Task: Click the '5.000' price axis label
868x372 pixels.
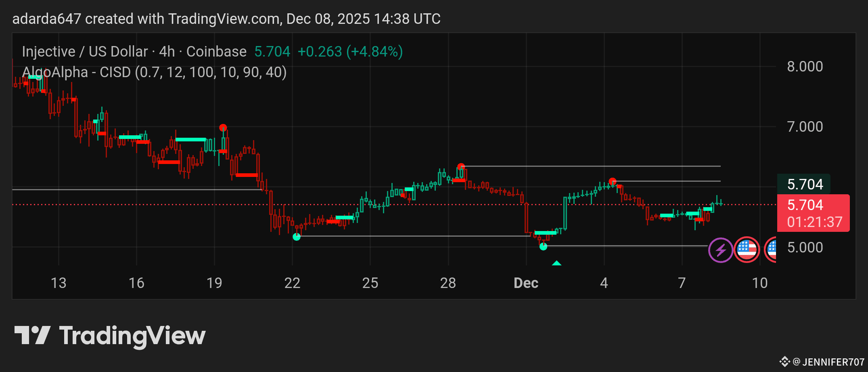Action: point(805,247)
